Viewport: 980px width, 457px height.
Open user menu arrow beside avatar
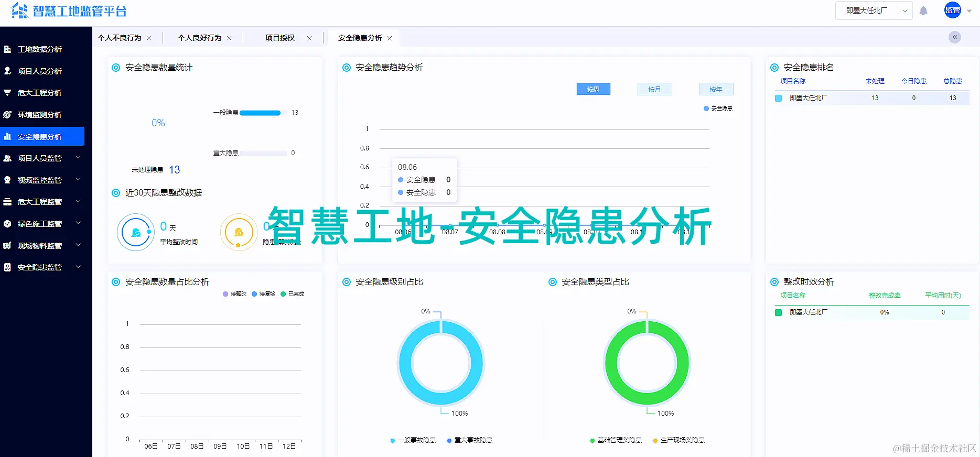(969, 11)
